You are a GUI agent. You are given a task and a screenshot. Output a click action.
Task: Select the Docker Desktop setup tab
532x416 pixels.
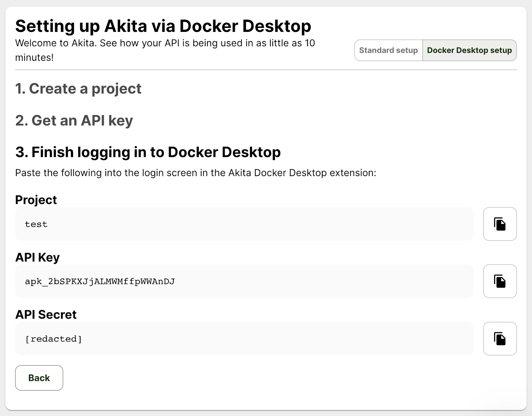point(469,50)
